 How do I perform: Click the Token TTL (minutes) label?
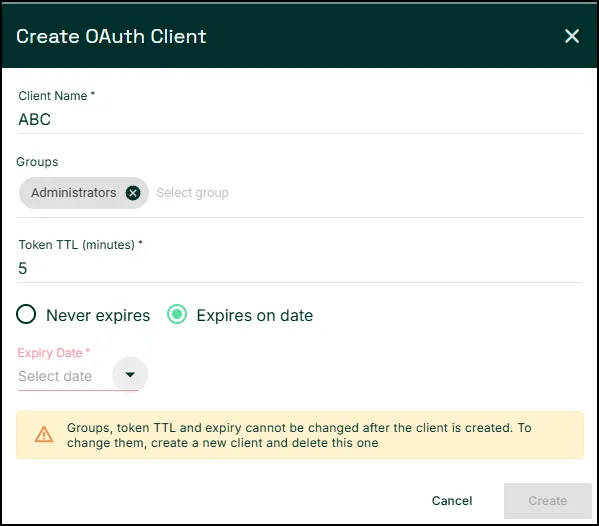80,245
